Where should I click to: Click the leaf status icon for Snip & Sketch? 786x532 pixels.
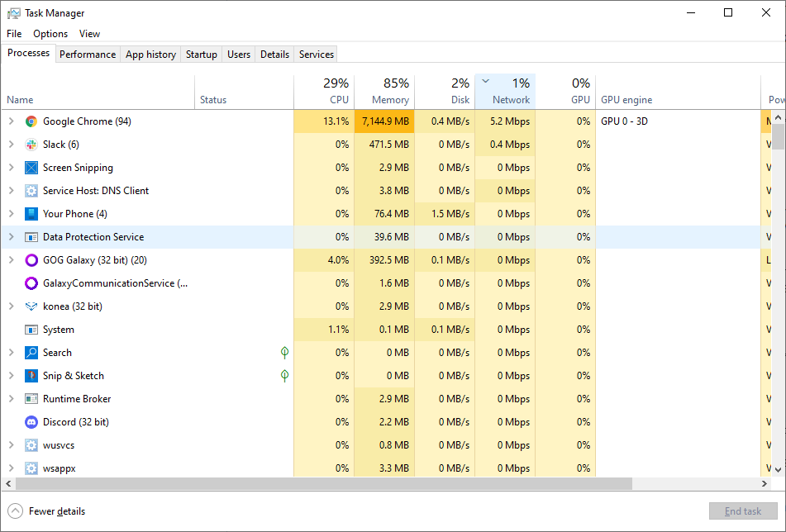(284, 376)
